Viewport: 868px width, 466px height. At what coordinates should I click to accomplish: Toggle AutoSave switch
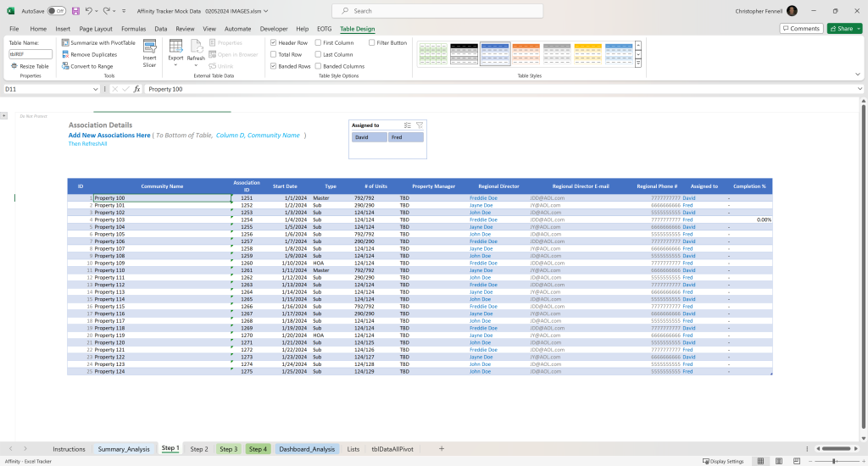click(57, 11)
